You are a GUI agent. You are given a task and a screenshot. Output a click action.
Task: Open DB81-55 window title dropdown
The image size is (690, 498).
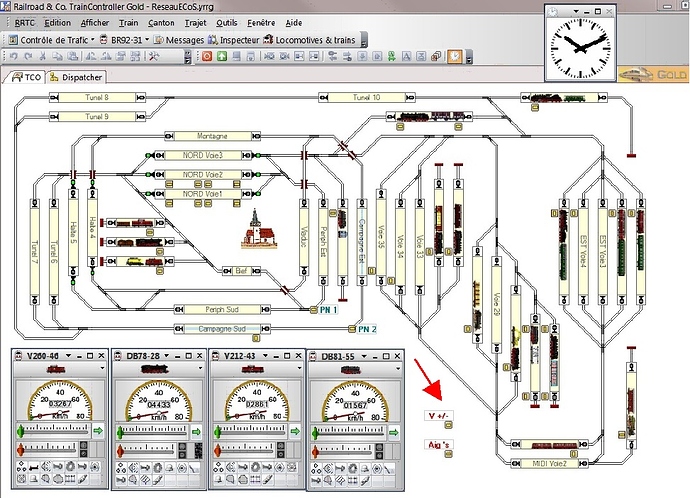pos(364,356)
